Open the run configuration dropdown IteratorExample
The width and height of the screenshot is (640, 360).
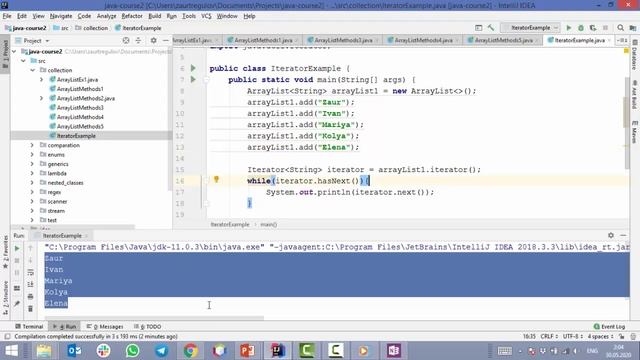[x=530, y=28]
